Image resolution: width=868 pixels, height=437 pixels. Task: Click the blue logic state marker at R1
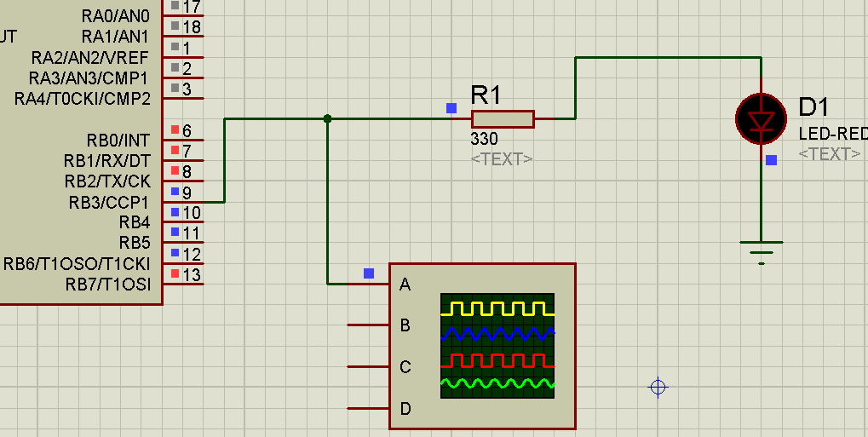coord(451,108)
